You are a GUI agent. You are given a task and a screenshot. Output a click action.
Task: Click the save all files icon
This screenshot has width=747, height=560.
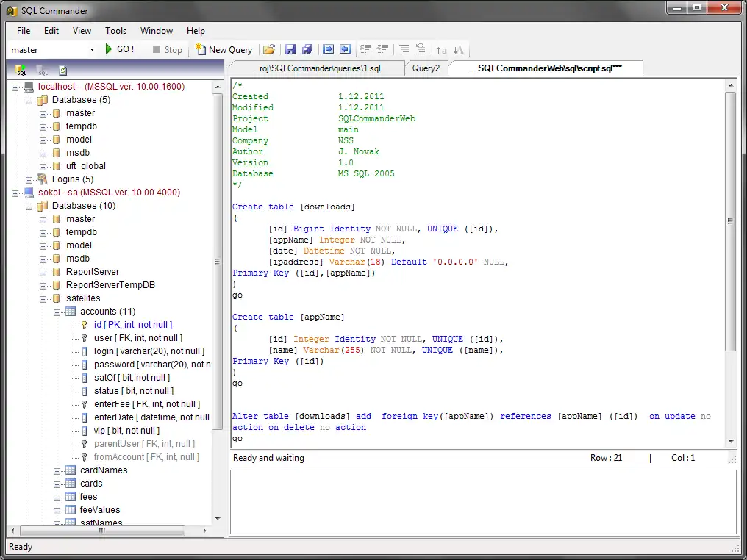click(x=307, y=49)
